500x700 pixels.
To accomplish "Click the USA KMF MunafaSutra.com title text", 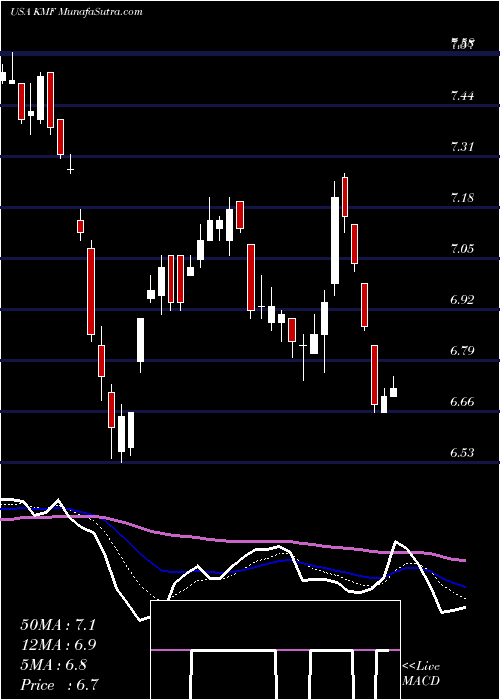I will [x=76, y=12].
